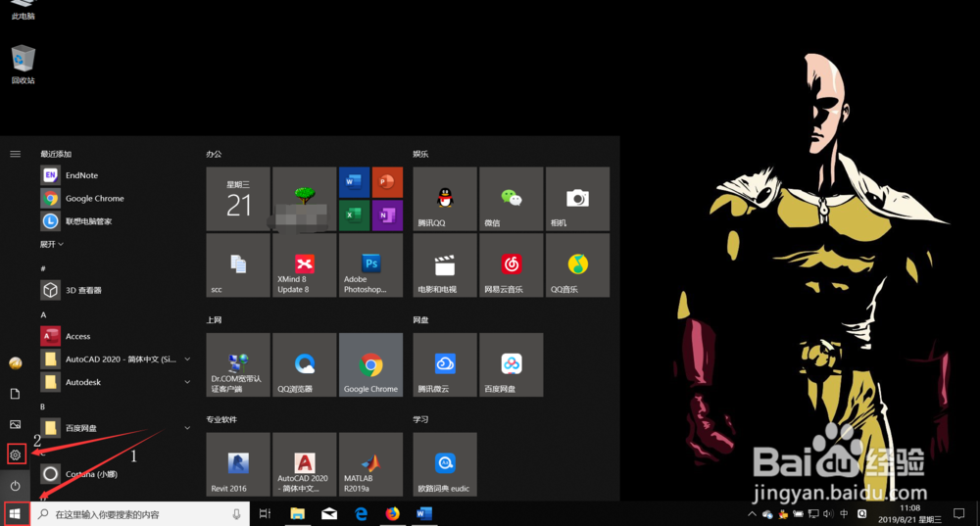
Task: Expand the 展开 recently added list
Action: (x=51, y=244)
